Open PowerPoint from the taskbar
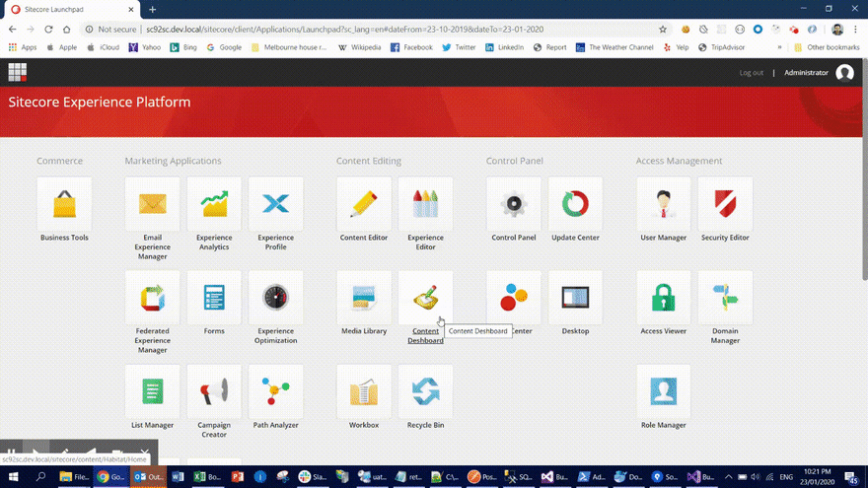The width and height of the screenshot is (868, 488). (238, 476)
